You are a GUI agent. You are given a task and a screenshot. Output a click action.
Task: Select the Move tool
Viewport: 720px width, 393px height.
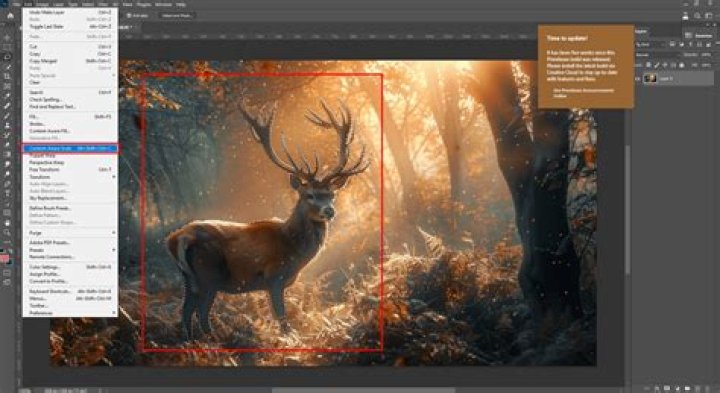pyautogui.click(x=7, y=38)
